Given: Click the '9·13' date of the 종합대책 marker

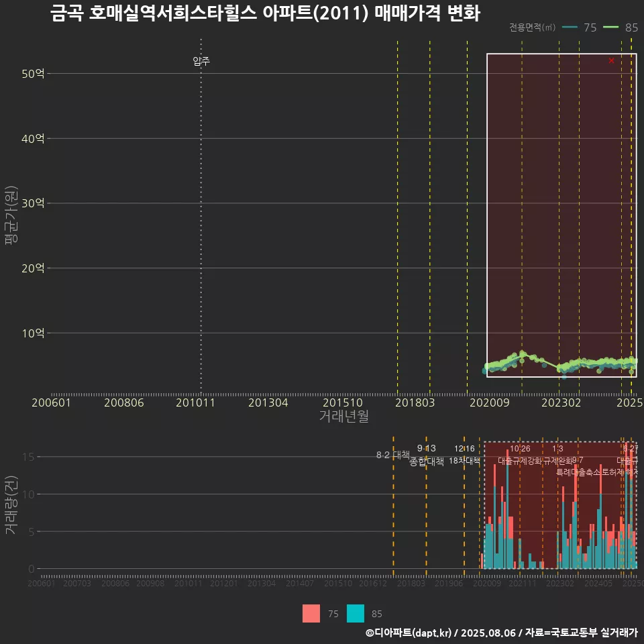Looking at the screenshot, I should [x=427, y=449].
